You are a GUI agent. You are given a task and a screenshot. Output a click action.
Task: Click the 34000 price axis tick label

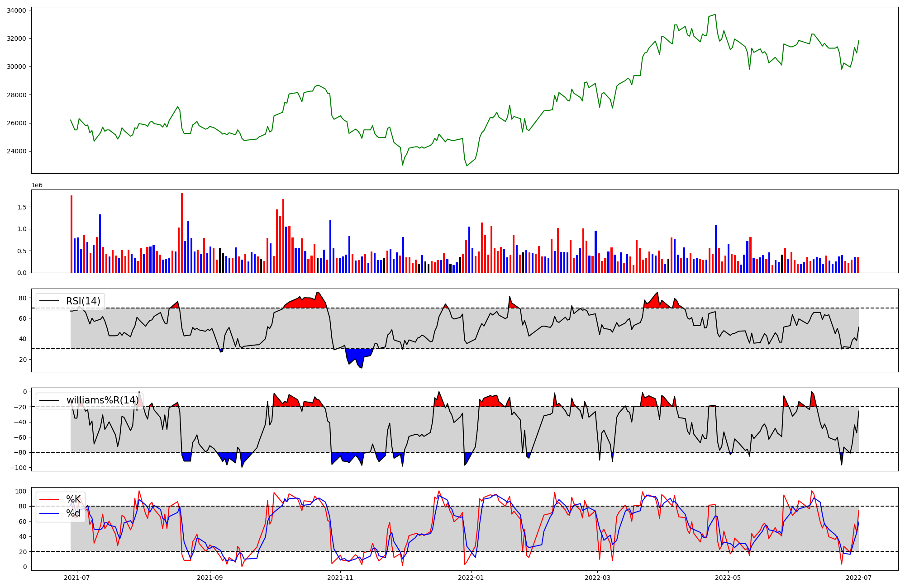pyautogui.click(x=16, y=10)
